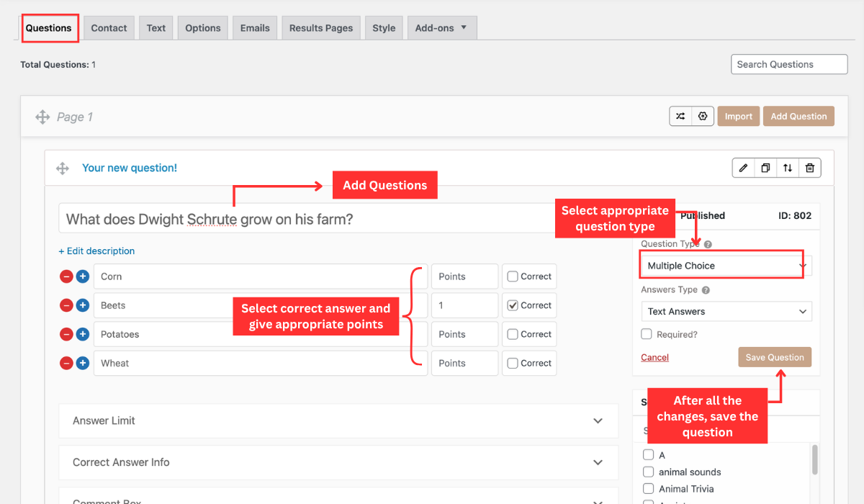Click the categories list scrollbar

[815, 459]
